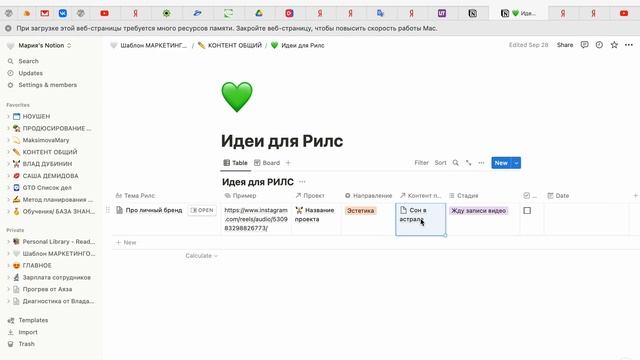Viewport: 640px width, 360px height.
Task: Tick the checkbox in Про личный бренд row
Action: (527, 211)
